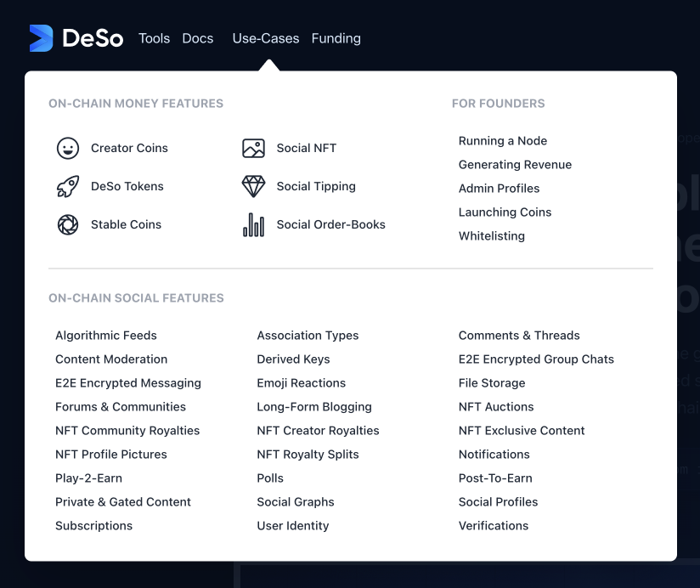Open NFT Community Royalties
The height and width of the screenshot is (588, 700).
(x=127, y=431)
